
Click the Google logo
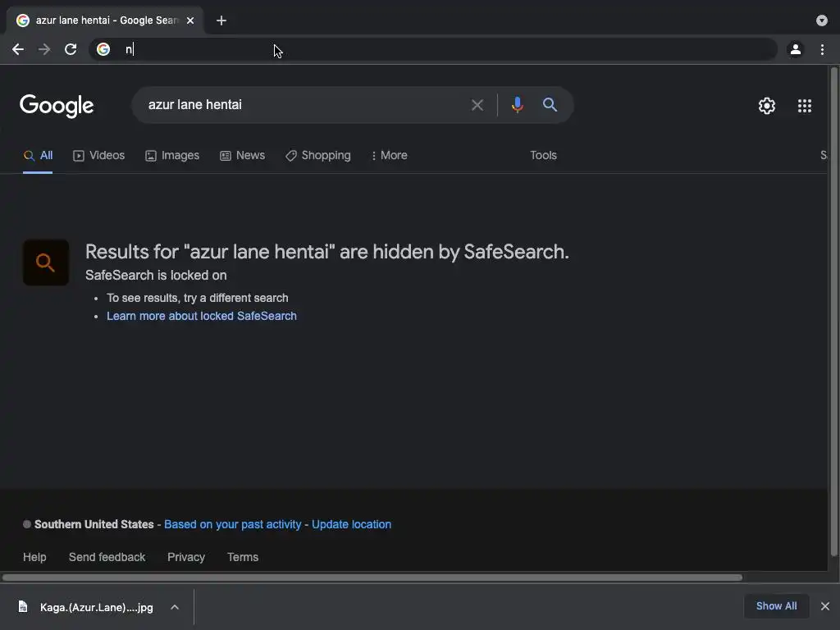pos(57,105)
